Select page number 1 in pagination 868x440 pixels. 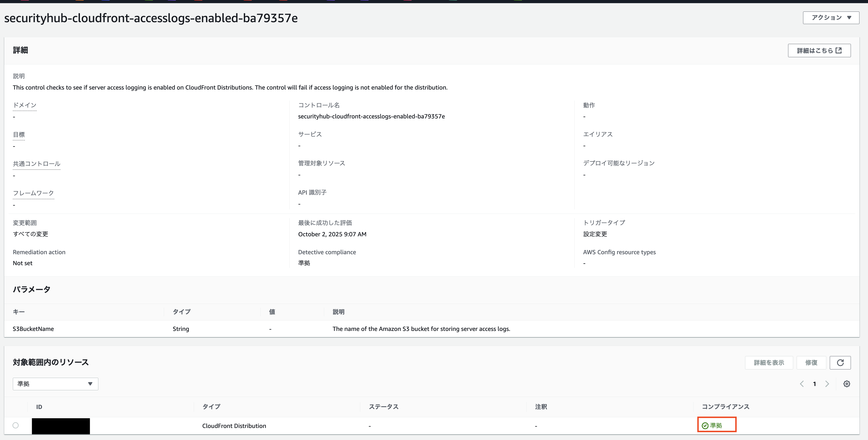pyautogui.click(x=815, y=384)
